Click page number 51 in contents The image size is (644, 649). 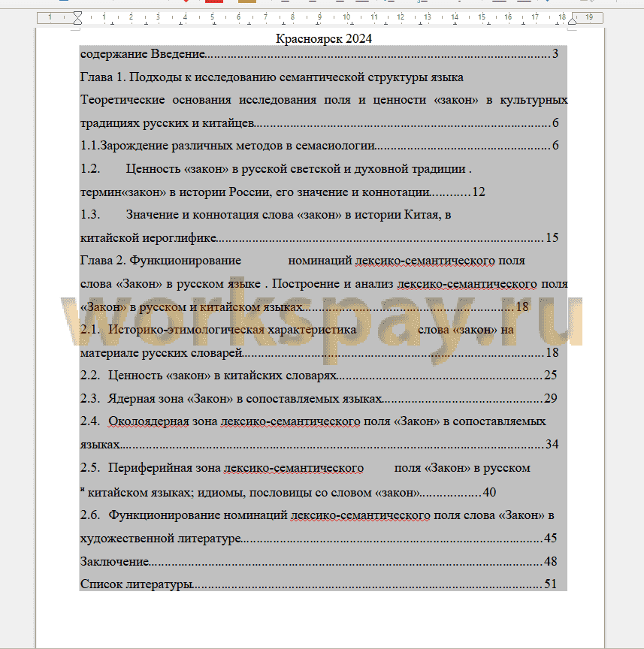[550, 584]
